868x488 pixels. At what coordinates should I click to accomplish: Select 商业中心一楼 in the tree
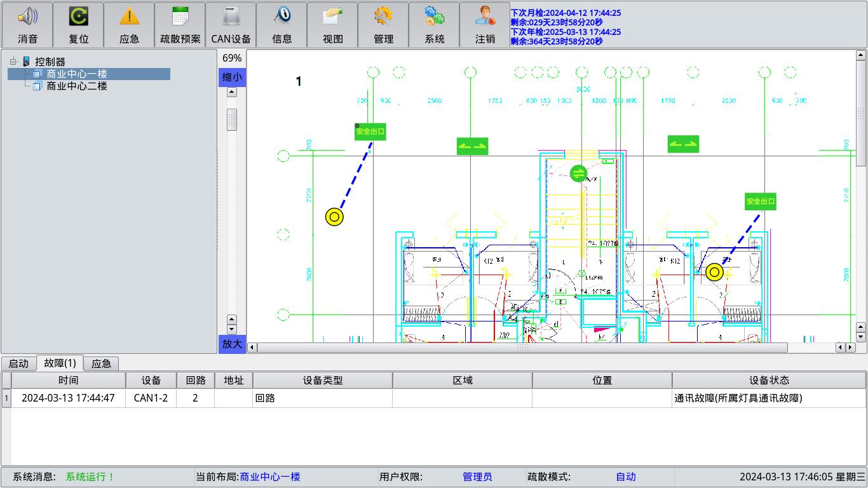tap(76, 74)
